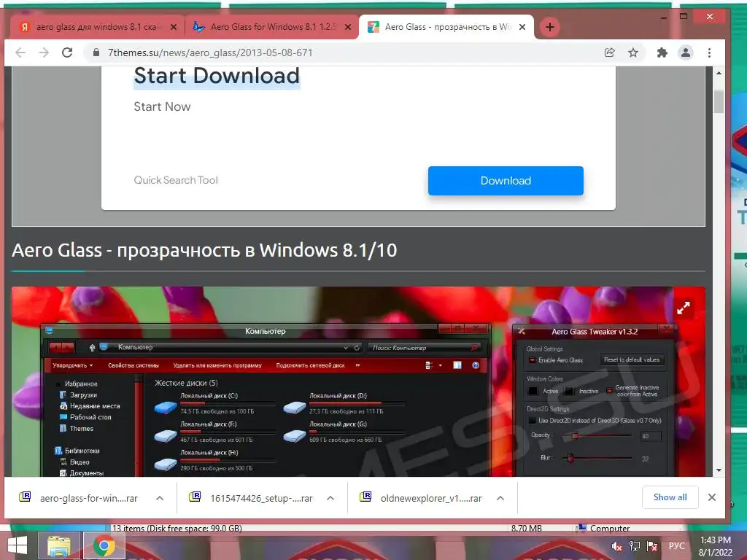Close the Yandex search tab
Screen dimensions: 747x560
[174, 27]
